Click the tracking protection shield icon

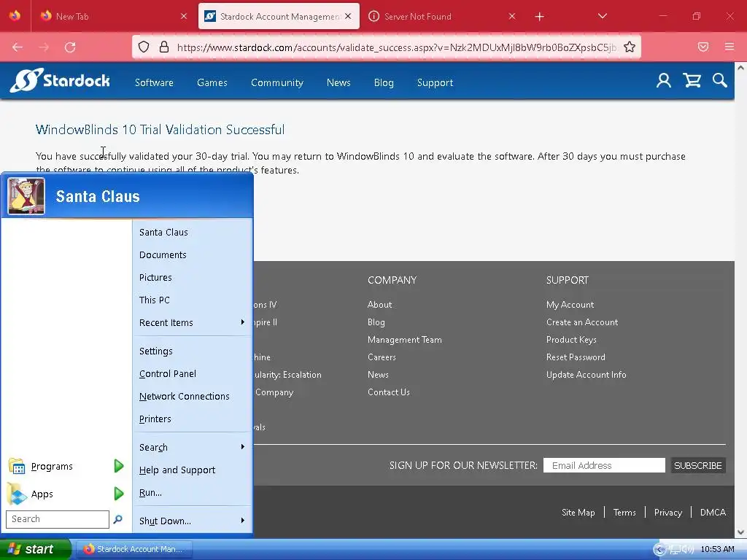tap(144, 47)
